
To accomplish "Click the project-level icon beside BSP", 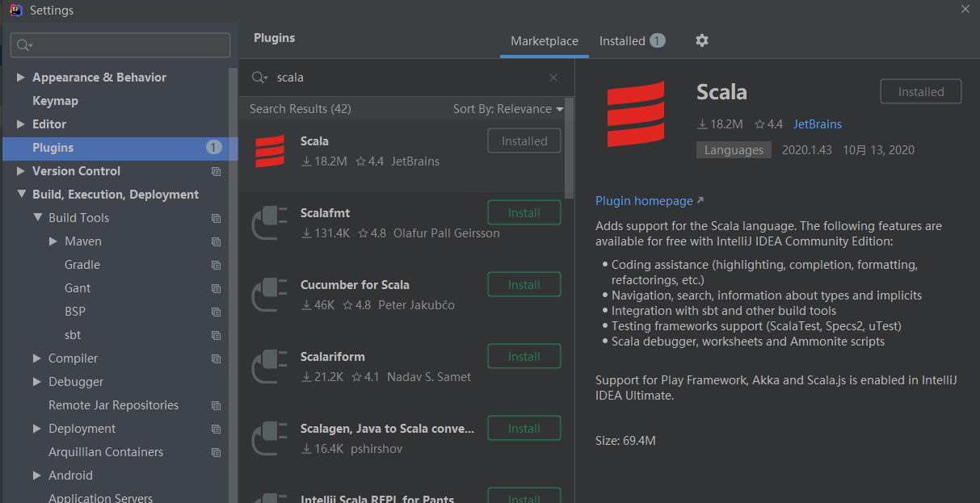I will coord(216,312).
